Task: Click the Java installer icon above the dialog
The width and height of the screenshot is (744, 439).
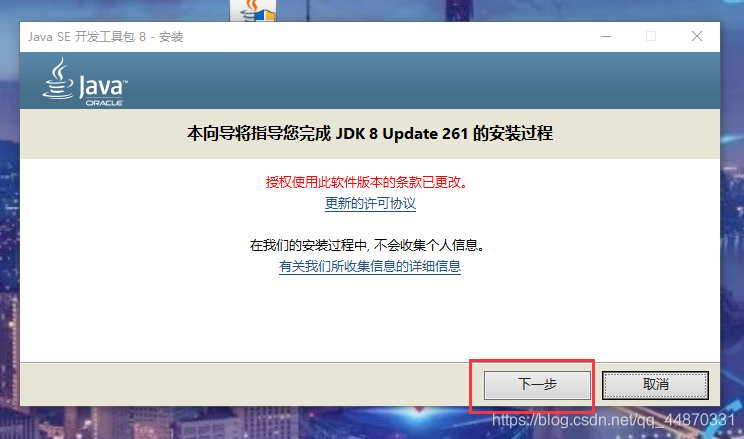Action: [253, 10]
